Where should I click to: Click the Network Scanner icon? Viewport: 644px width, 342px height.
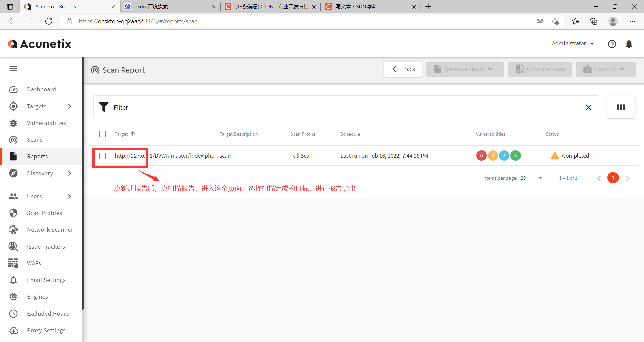(x=13, y=230)
